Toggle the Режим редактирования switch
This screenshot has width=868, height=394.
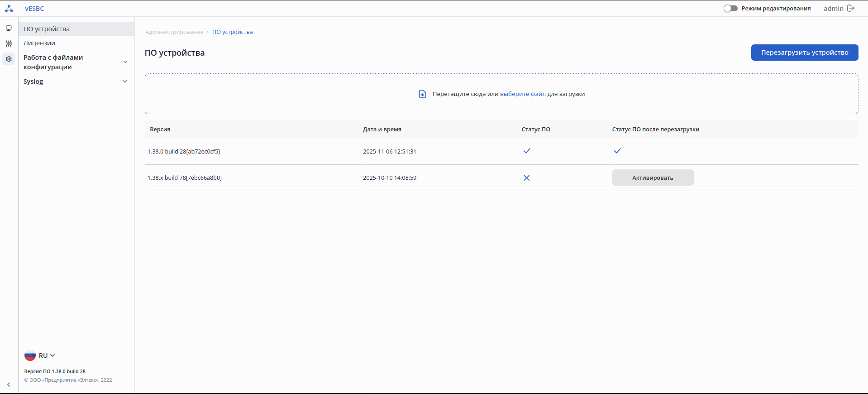click(x=730, y=8)
